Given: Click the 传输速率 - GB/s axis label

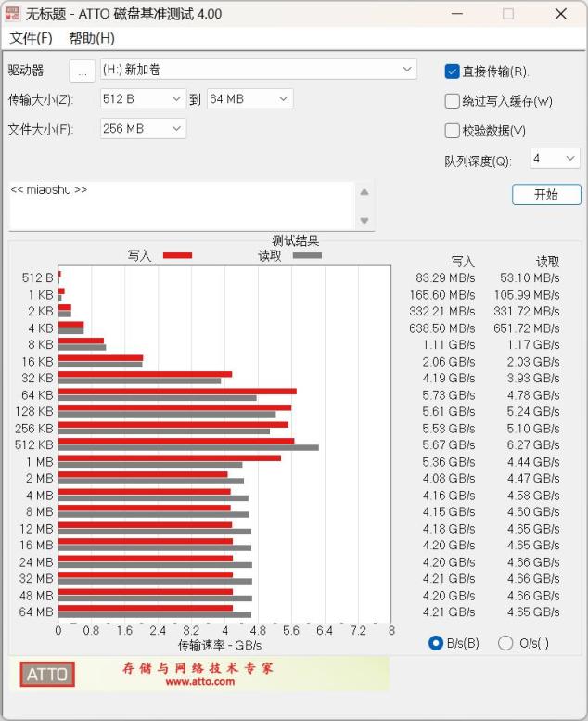Looking at the screenshot, I should coord(220,646).
